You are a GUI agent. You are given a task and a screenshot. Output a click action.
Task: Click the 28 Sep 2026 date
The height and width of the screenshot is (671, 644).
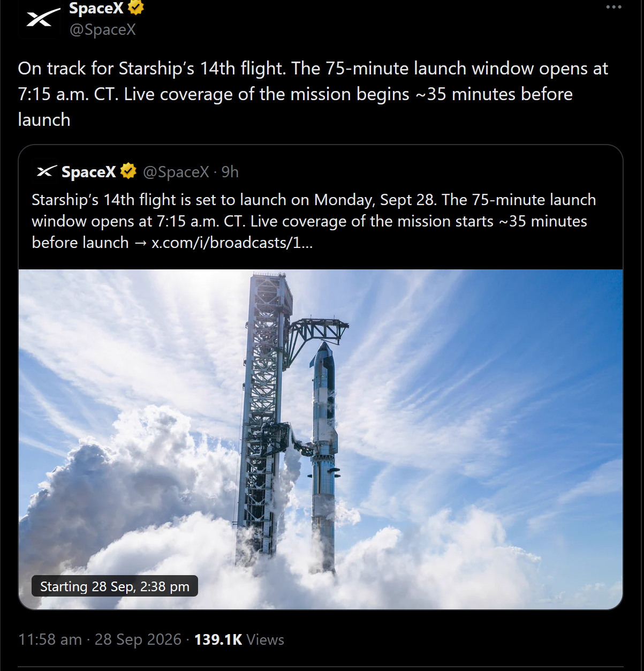pyautogui.click(x=138, y=639)
